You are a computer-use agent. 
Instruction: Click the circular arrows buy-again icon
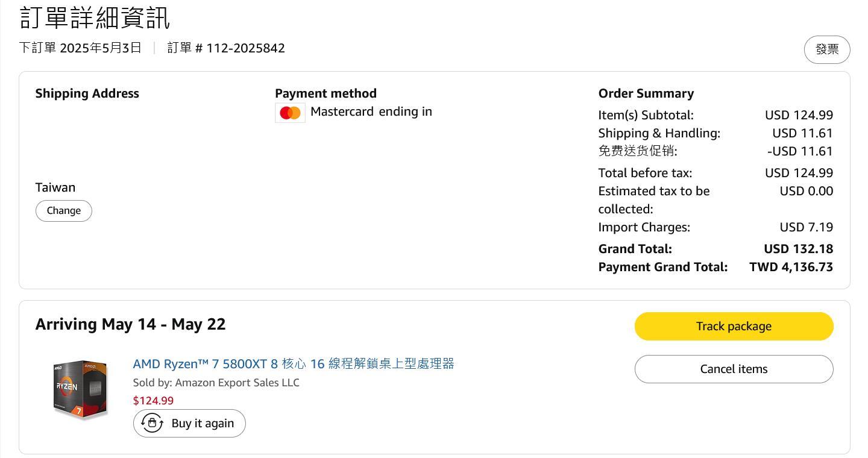153,423
